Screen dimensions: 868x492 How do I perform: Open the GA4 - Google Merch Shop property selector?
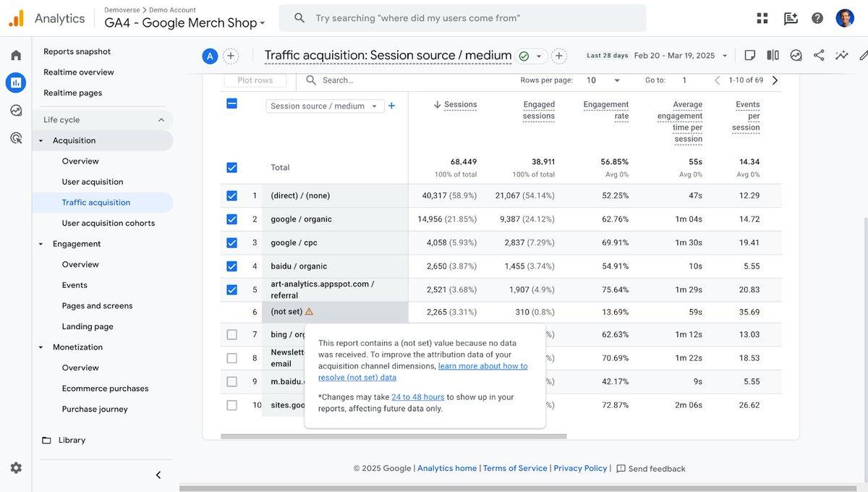coord(184,22)
